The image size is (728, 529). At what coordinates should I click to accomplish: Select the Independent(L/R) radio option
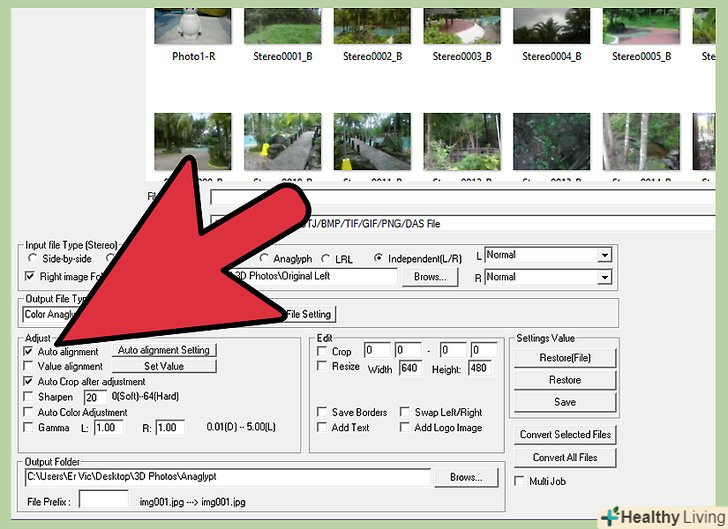(x=378, y=258)
